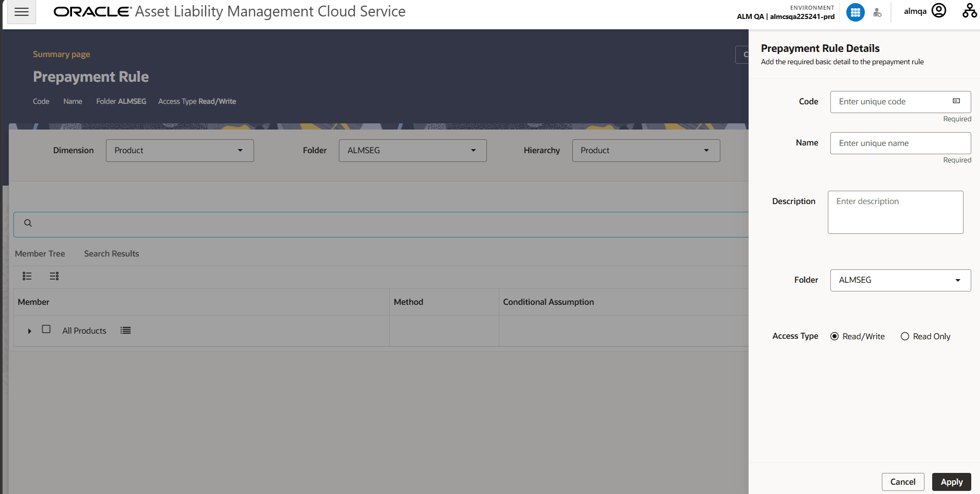Click the All Products member label
The height and width of the screenshot is (494, 980).
(x=84, y=331)
